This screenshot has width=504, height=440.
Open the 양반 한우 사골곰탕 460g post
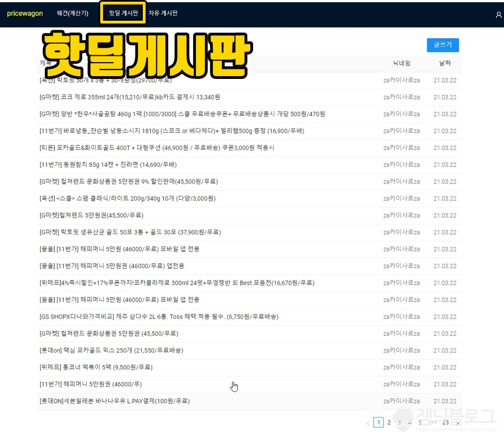pyautogui.click(x=182, y=114)
